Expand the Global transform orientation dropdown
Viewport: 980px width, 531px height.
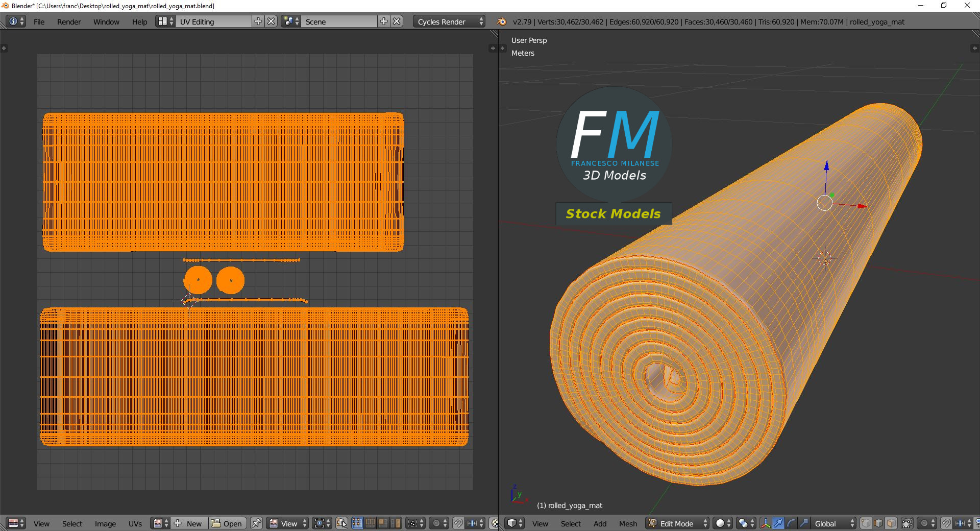coord(834,523)
